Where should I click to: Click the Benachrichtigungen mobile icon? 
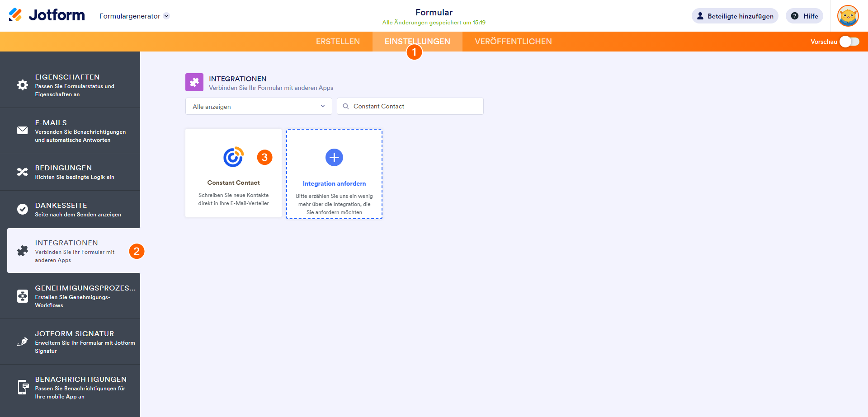point(23,387)
